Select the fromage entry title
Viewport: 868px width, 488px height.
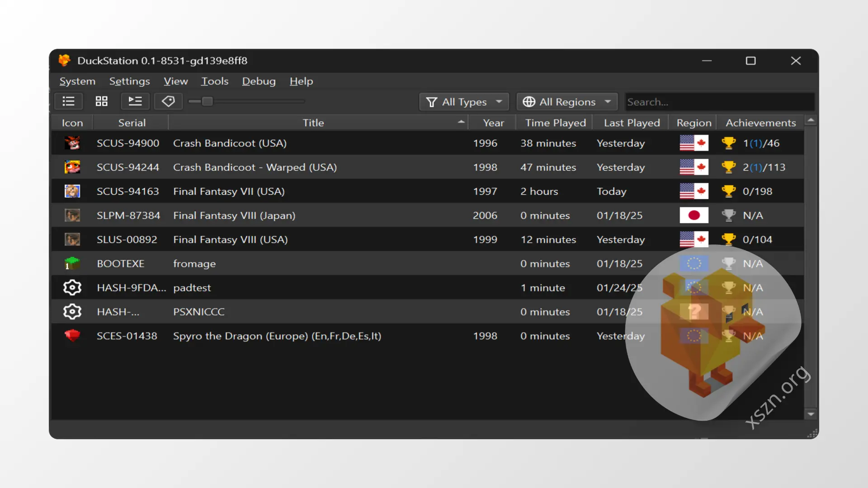point(194,264)
